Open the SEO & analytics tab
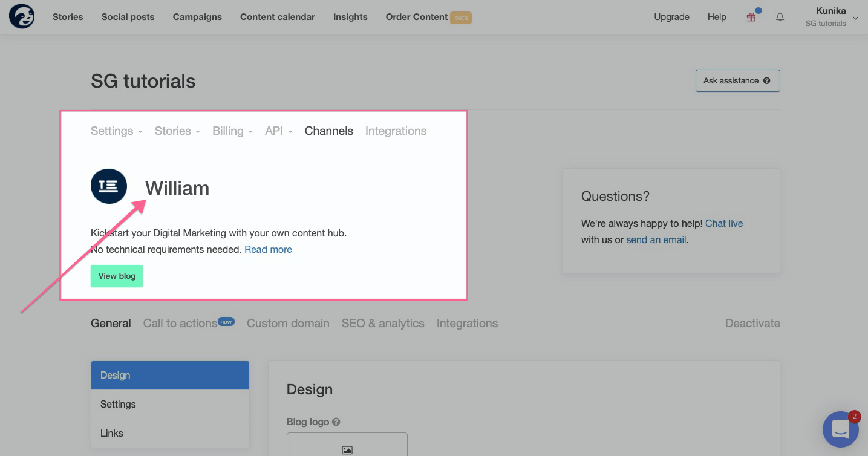The height and width of the screenshot is (456, 868). (x=383, y=324)
